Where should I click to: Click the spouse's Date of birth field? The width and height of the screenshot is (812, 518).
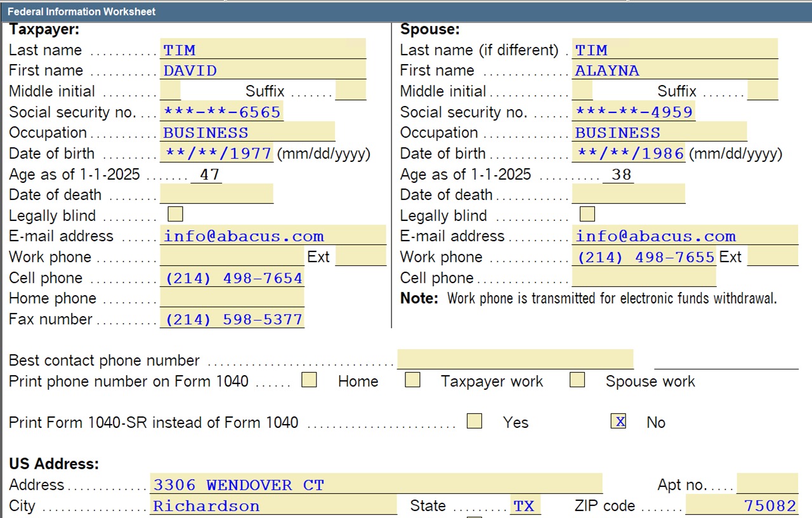click(x=629, y=153)
